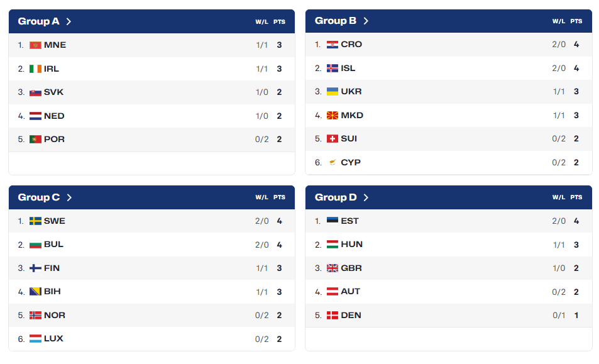This screenshot has width=599, height=364.
Task: Click the Switzerland flag icon next to SUI
Action: (332, 139)
